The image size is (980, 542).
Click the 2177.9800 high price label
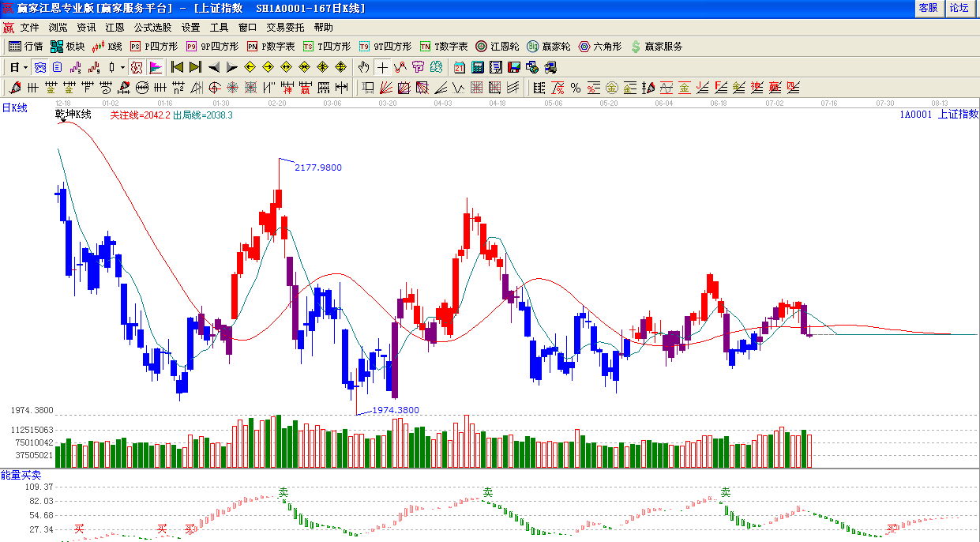318,167
